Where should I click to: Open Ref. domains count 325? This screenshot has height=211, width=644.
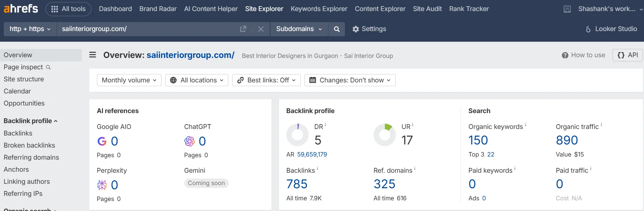pyautogui.click(x=384, y=184)
